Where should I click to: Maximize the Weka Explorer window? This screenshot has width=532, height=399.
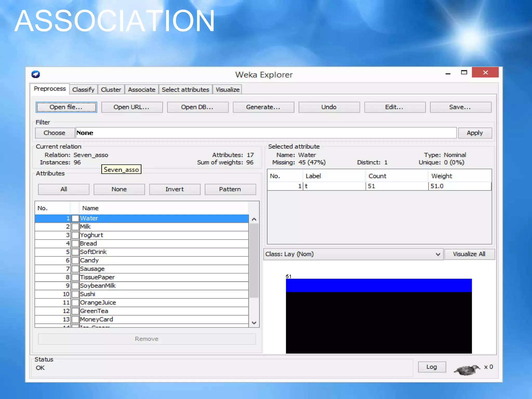[x=464, y=72]
